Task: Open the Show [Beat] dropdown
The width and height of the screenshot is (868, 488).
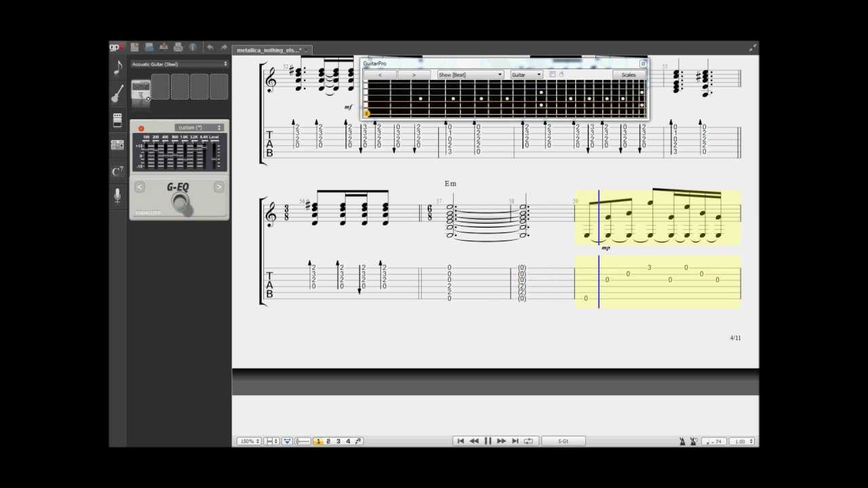Action: click(x=471, y=75)
